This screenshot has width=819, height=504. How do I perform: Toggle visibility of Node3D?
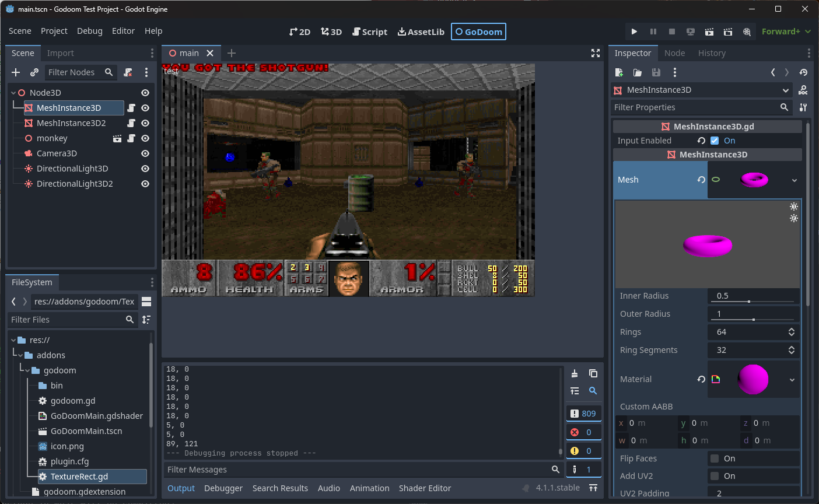pyautogui.click(x=145, y=93)
